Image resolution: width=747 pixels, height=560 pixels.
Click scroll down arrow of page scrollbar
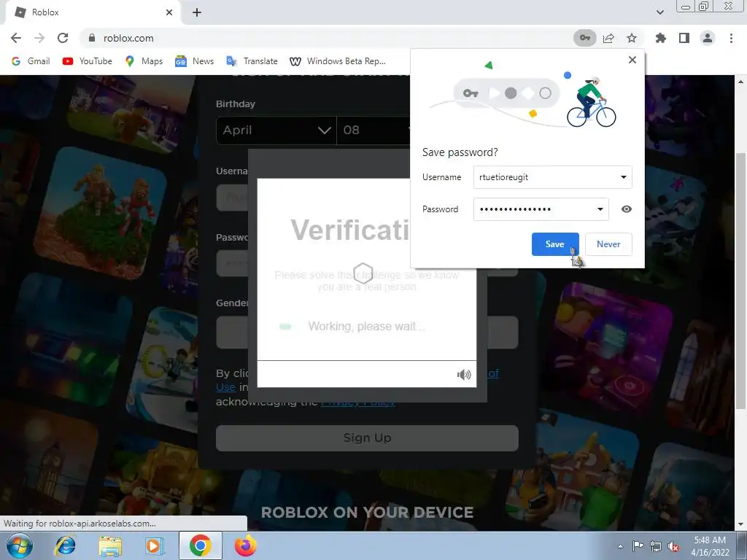(741, 524)
